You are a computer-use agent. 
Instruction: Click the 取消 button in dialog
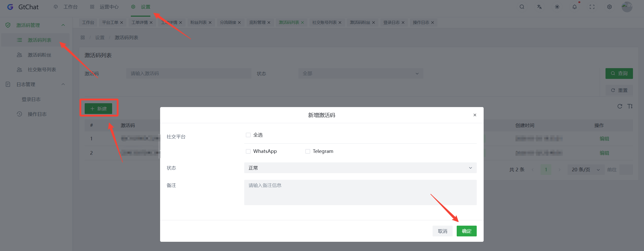(x=442, y=231)
